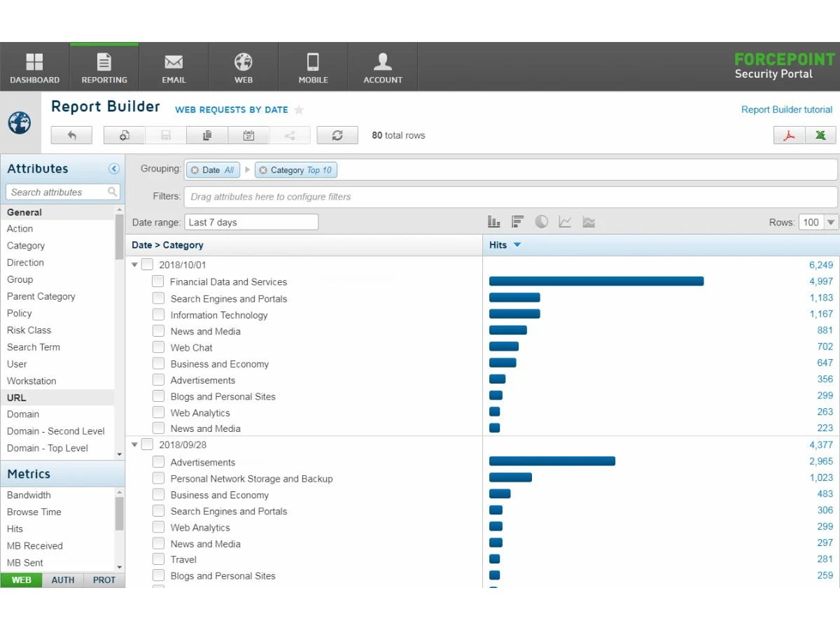Image resolution: width=840 pixels, height=630 pixels.
Task: Click the search magnifier in attributes box
Action: [x=112, y=192]
